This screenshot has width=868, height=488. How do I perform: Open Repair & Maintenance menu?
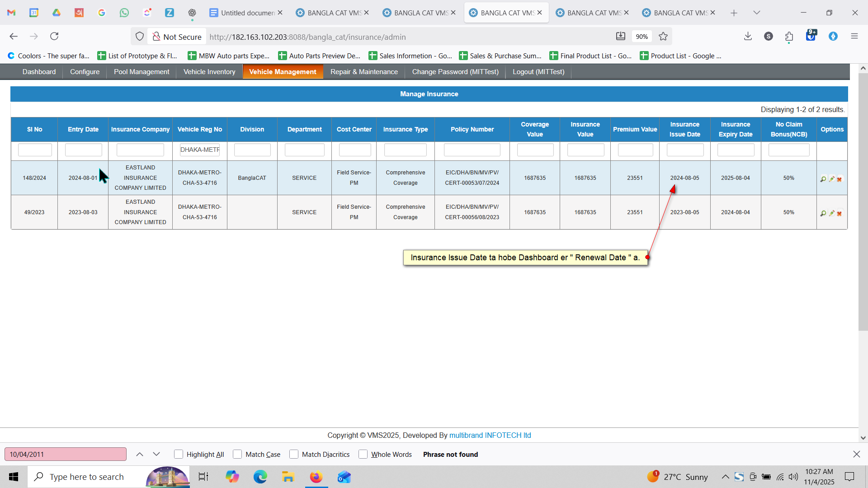pyautogui.click(x=364, y=72)
